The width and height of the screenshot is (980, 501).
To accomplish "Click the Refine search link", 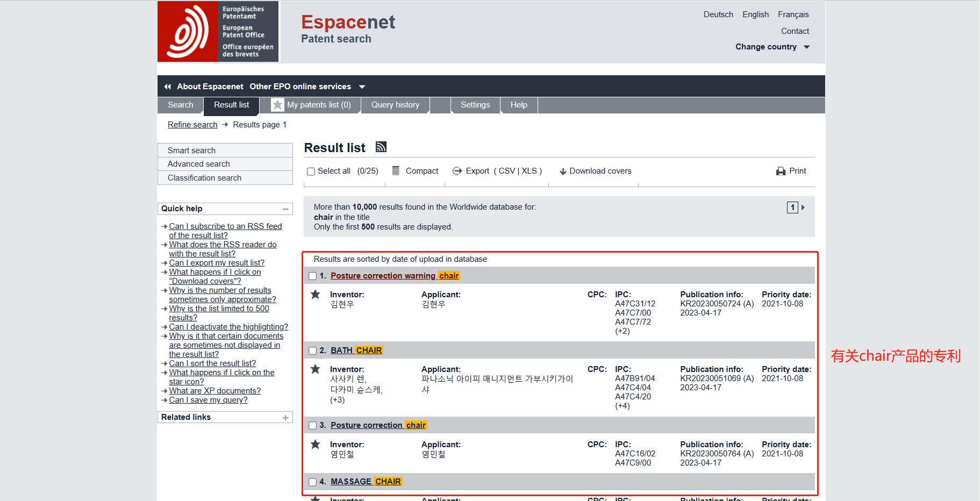I will pos(192,125).
